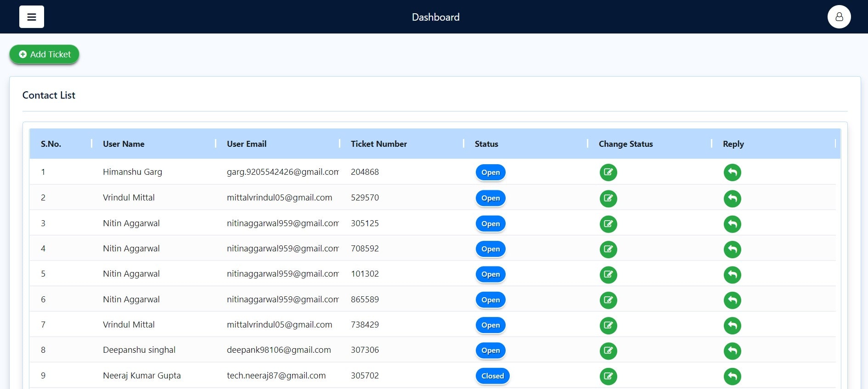This screenshot has height=389, width=868.
Task: Select mittalvrindul05@gmail.com in row 7
Action: [279, 325]
